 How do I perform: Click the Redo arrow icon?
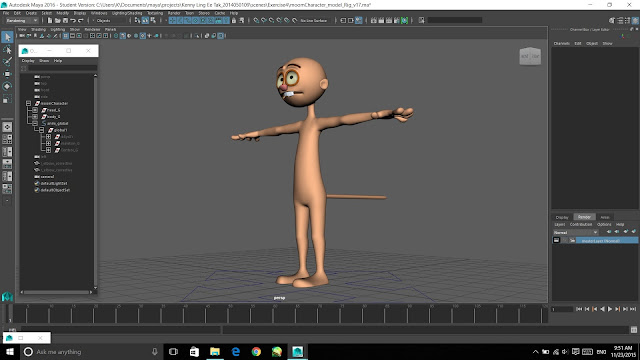pyautogui.click(x=81, y=20)
